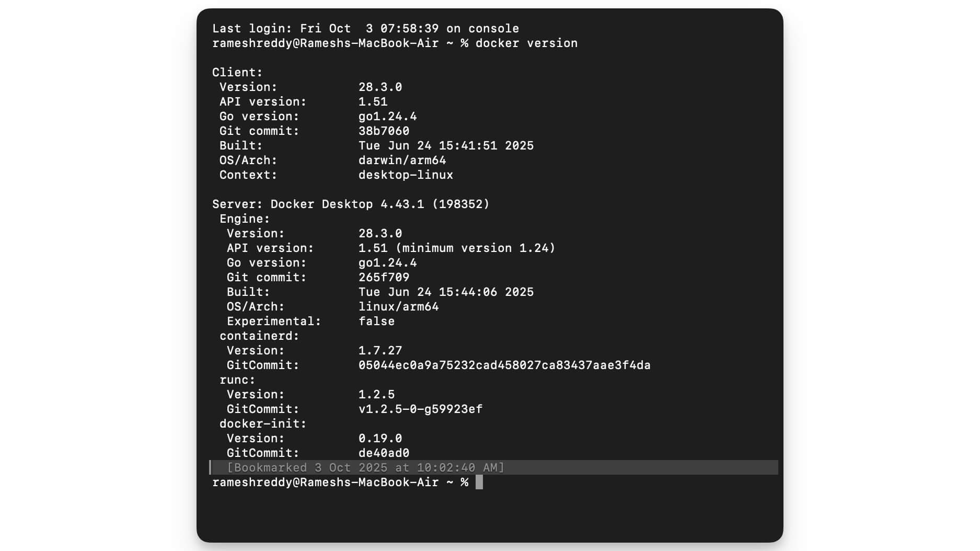This screenshot has width=980, height=551.
Task: Click the Bookmarked 3 Oct 2025 line
Action: point(365,467)
